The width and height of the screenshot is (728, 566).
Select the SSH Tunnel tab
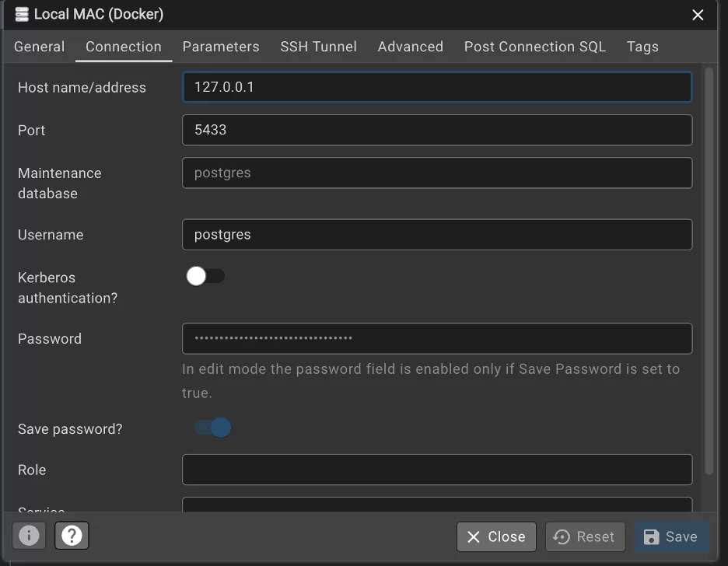(x=318, y=47)
